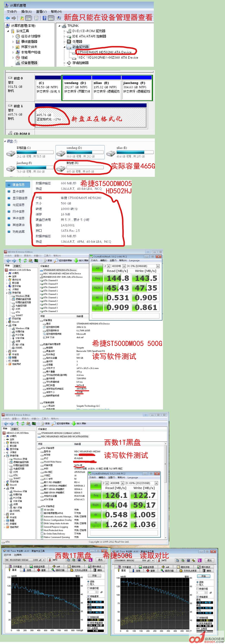
Task: Toggle 快捷行程 checkbox in left HD Tune
Action: coord(88,588)
